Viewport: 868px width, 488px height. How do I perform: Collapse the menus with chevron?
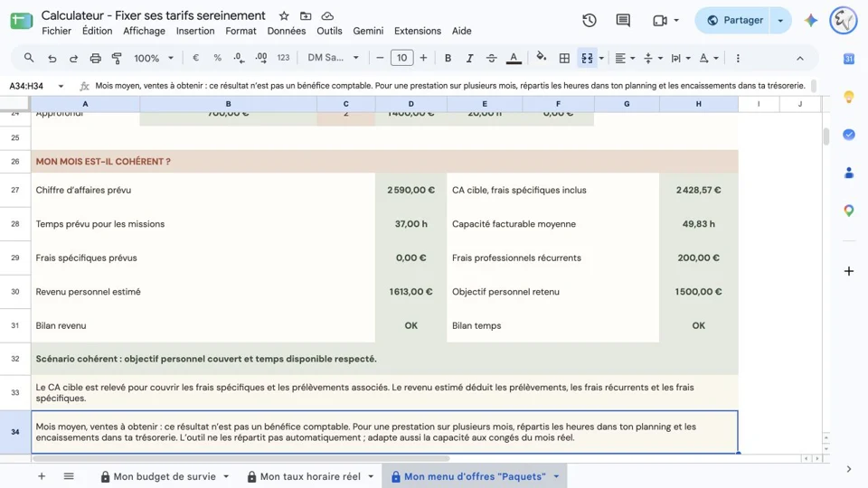pos(800,58)
